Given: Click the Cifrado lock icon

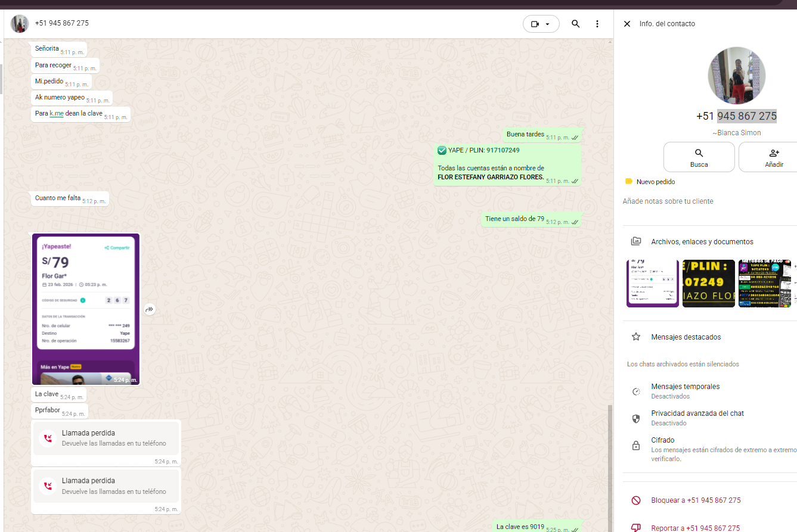Looking at the screenshot, I should [x=636, y=446].
